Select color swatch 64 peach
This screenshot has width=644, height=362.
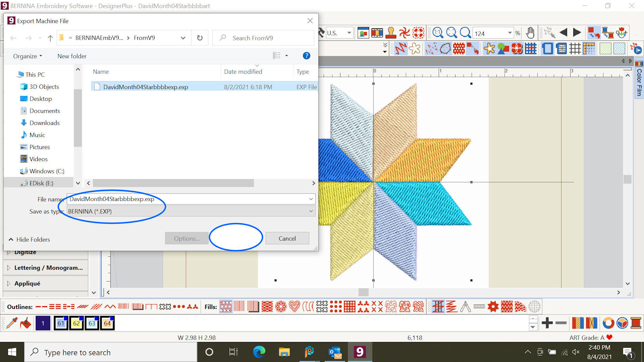tap(107, 323)
